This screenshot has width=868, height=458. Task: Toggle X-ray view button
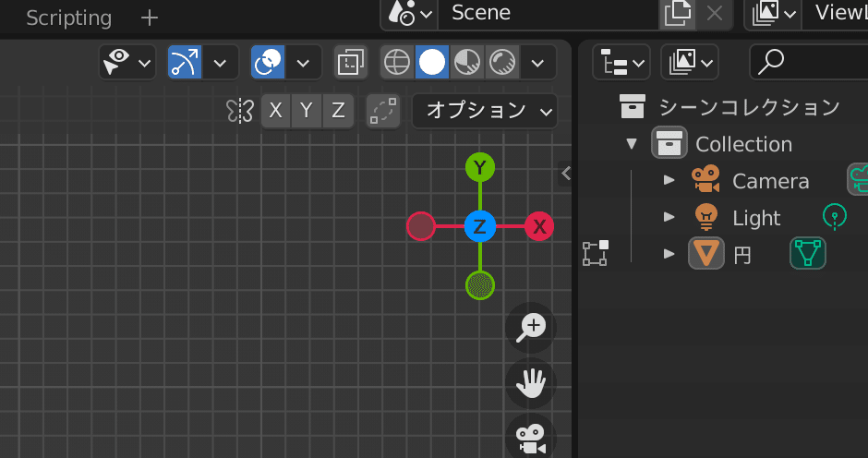coord(351,62)
